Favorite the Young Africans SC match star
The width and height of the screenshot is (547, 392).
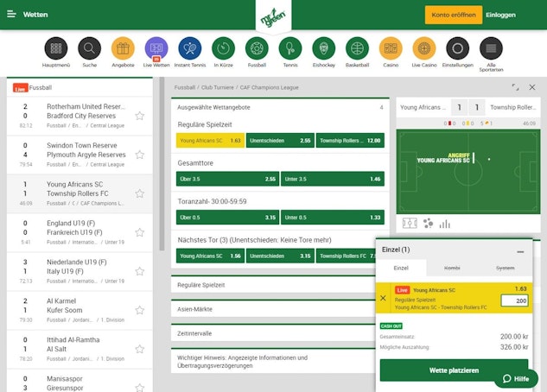140,193
